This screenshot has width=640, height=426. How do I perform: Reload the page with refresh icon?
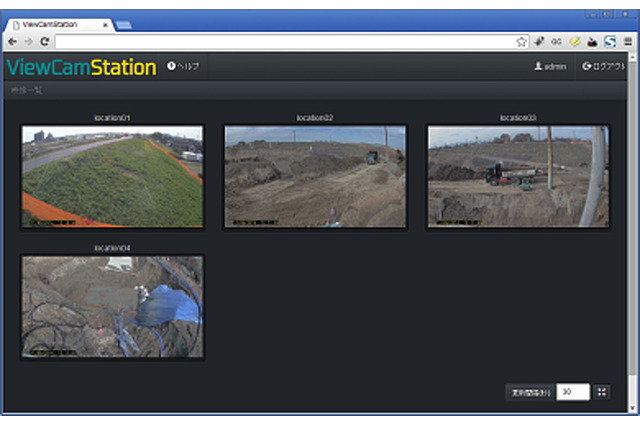43,42
